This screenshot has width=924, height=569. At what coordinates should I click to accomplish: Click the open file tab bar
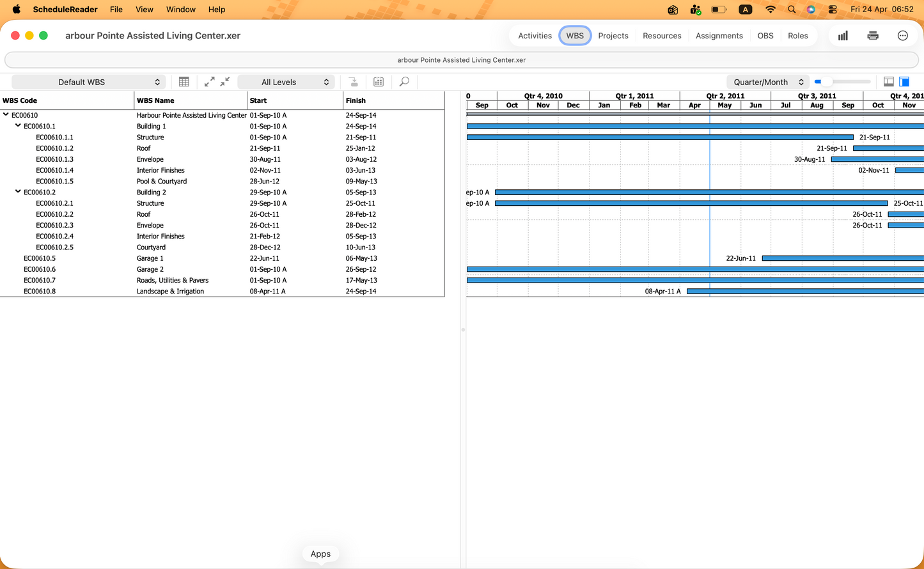coord(462,60)
